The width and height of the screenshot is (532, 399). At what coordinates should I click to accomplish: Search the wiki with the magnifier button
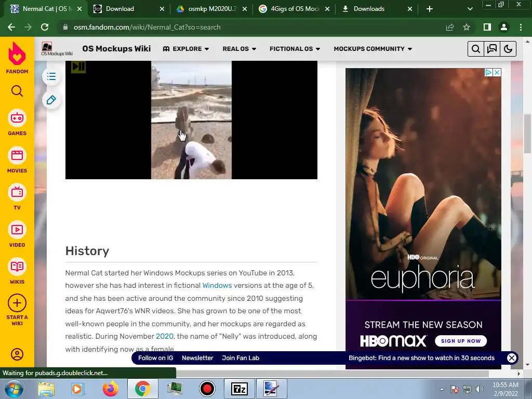476,49
